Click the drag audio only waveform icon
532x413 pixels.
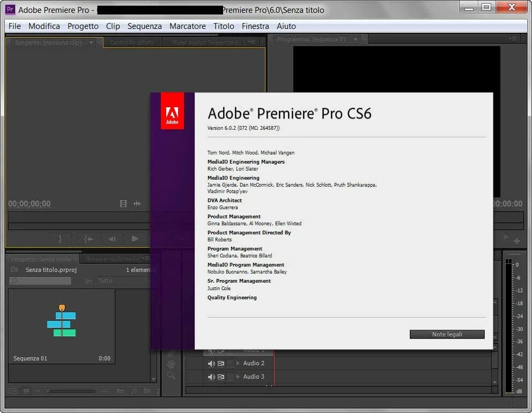pyautogui.click(x=137, y=204)
